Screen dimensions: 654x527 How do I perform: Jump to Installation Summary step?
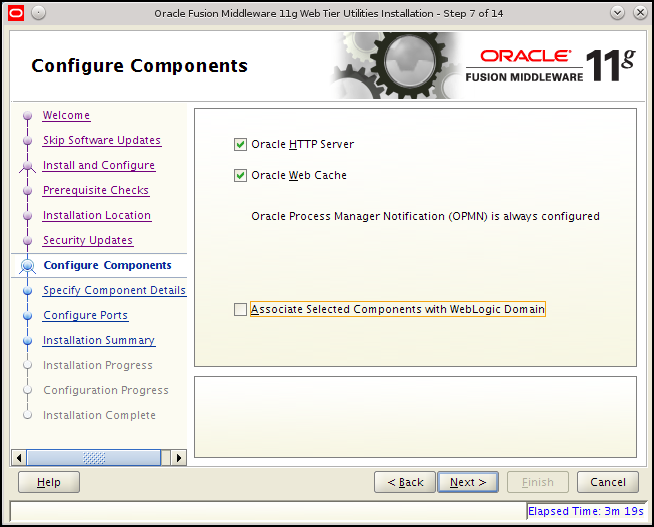[99, 341]
